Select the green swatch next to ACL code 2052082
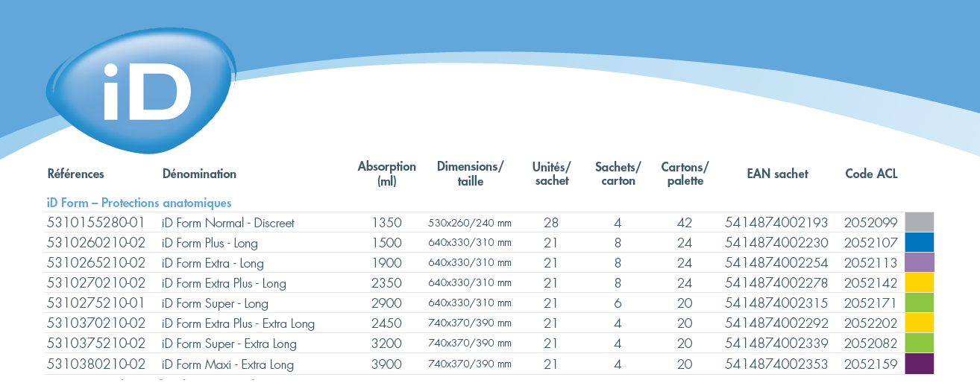The image size is (980, 386). (919, 343)
